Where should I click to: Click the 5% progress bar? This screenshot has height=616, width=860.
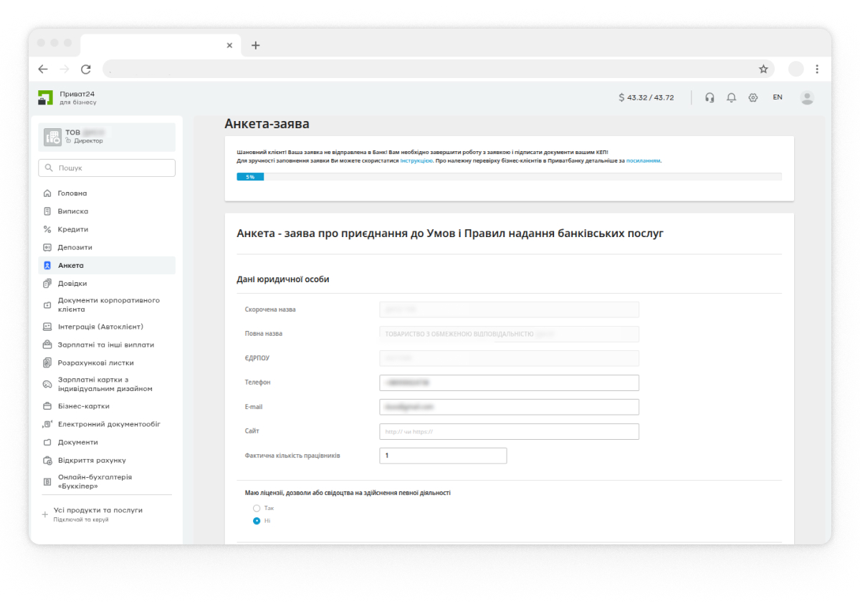pos(509,176)
